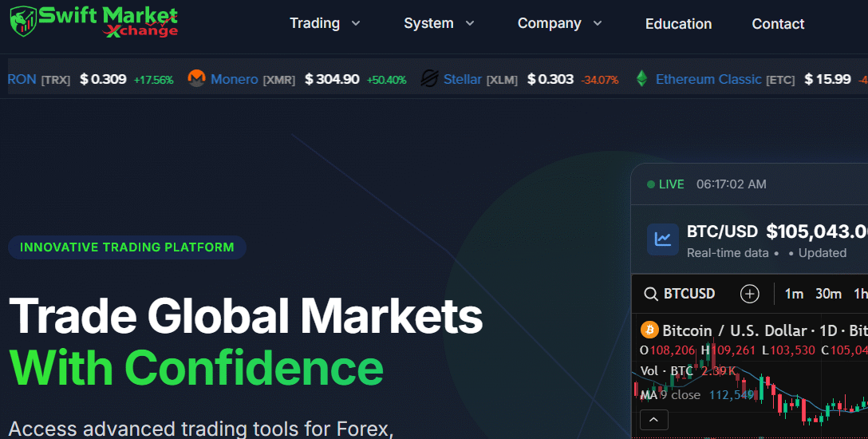Viewport: 868px width, 439px height.
Task: Click the Updated status text
Action: tap(822, 253)
